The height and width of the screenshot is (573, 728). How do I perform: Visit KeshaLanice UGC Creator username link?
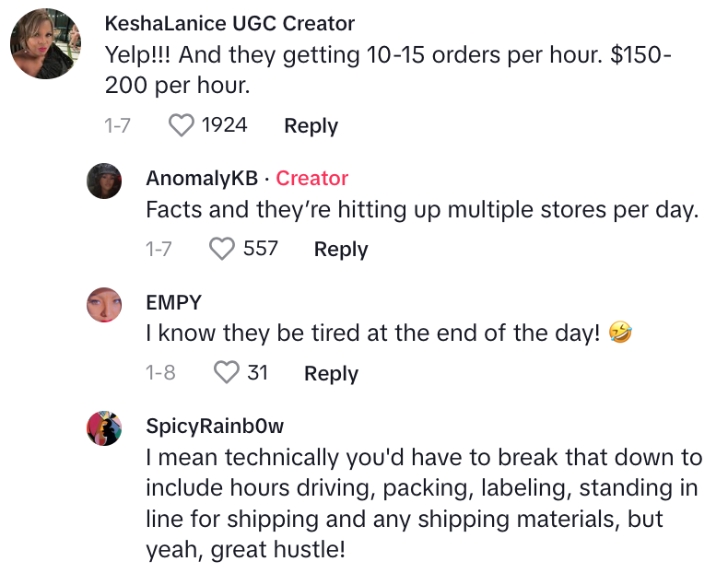230,23
